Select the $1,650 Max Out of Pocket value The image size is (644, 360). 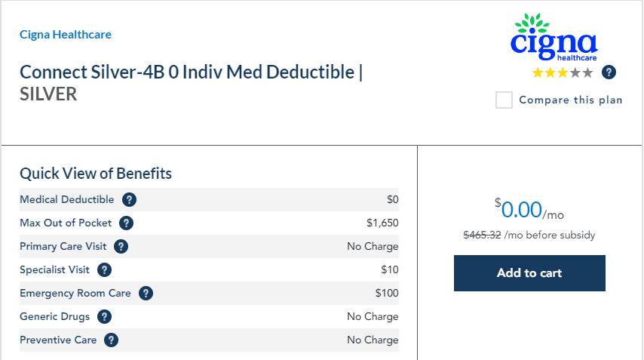click(x=382, y=223)
